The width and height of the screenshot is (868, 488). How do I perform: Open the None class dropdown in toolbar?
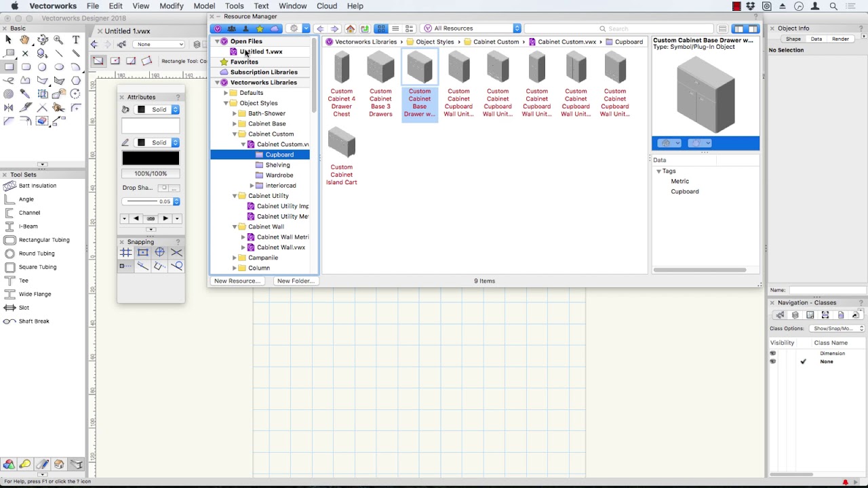[x=159, y=44]
